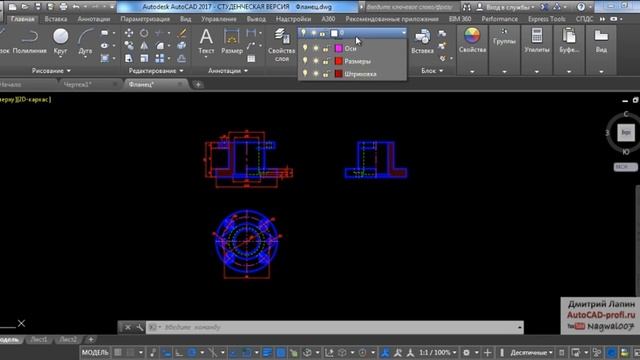Pick the Hatch tool in Рисование panel
This screenshot has width=640, height=360.
pos(105,58)
